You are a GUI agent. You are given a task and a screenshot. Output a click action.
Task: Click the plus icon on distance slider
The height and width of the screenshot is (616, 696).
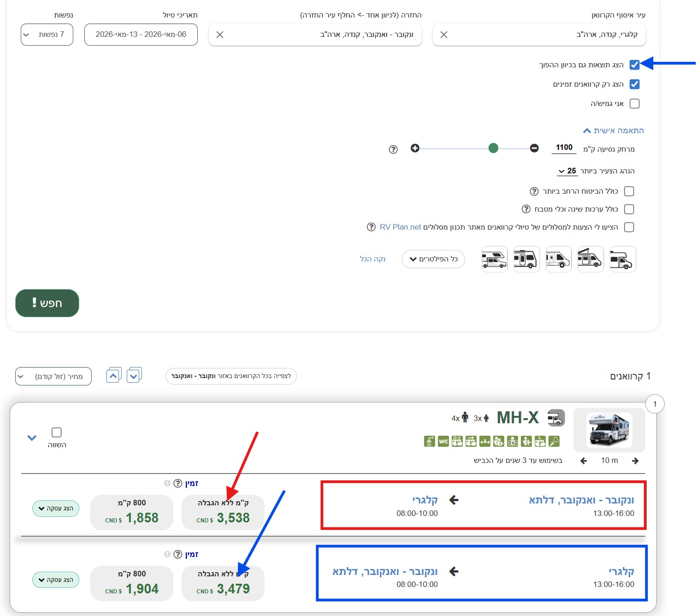(x=415, y=148)
